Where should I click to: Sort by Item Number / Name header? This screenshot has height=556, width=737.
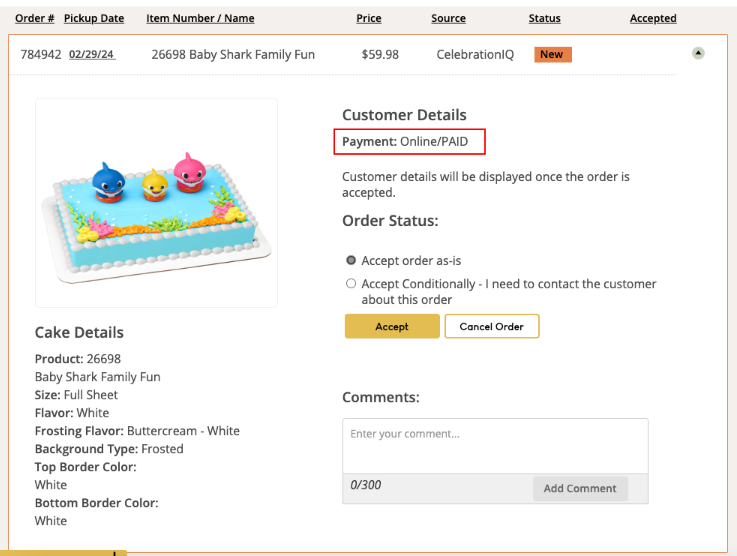[x=200, y=18]
